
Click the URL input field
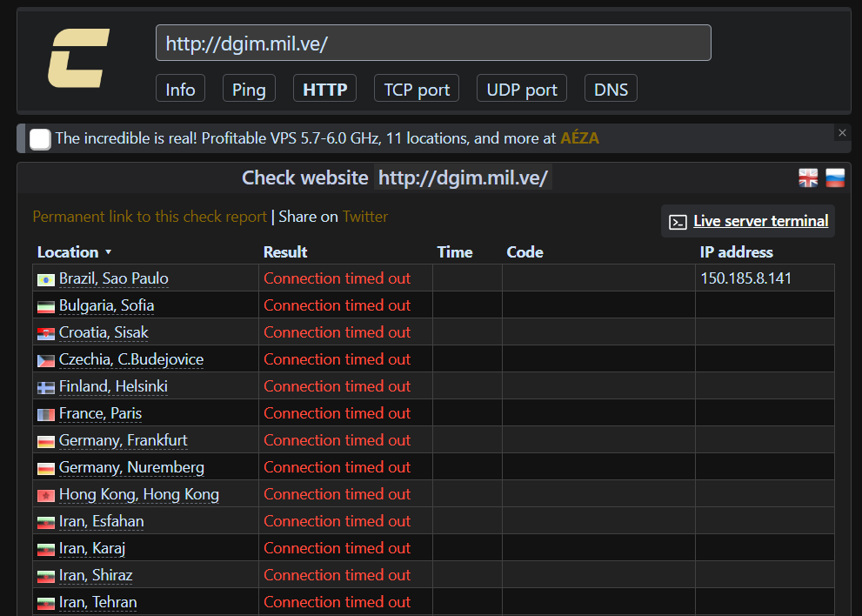[x=433, y=43]
